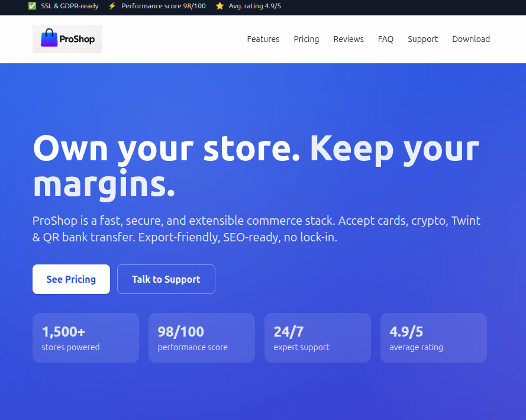Click the 1,500+ stores powered card
The image size is (526, 420).
coord(85,338)
